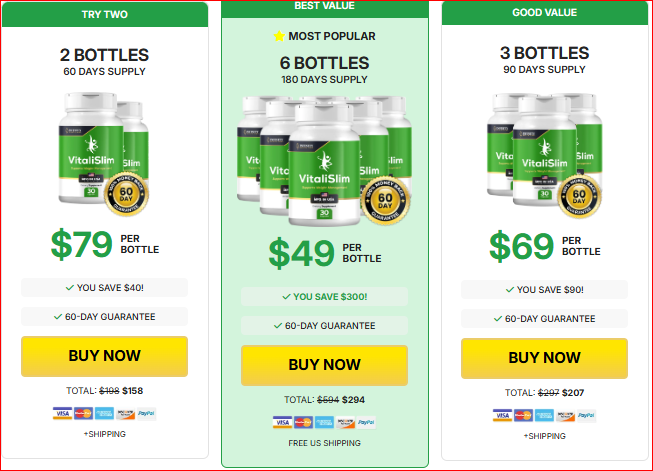Image resolution: width=653 pixels, height=471 pixels.
Task: Click Buy Now for the 3 bottles package
Action: 544,359
